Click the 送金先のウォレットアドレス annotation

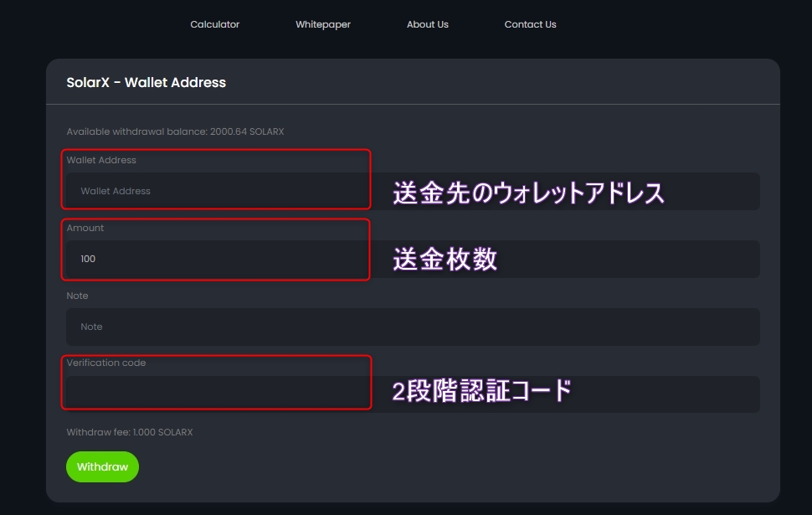pyautogui.click(x=528, y=193)
